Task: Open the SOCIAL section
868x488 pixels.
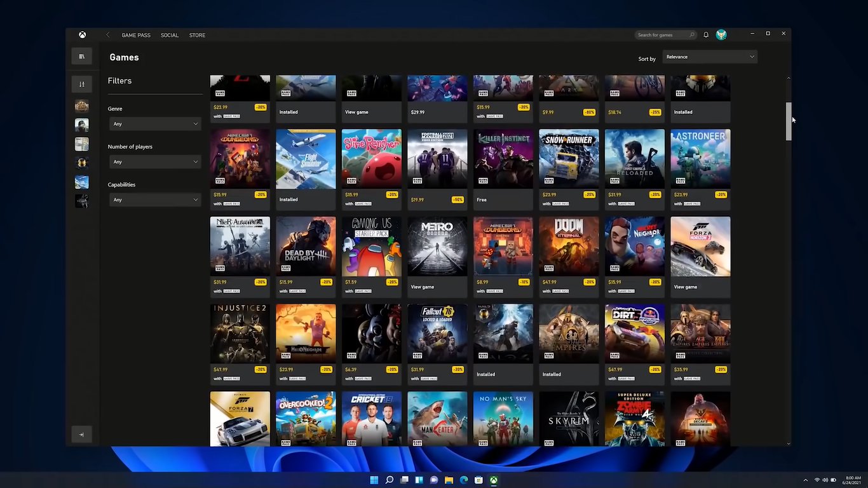Action: click(x=169, y=35)
